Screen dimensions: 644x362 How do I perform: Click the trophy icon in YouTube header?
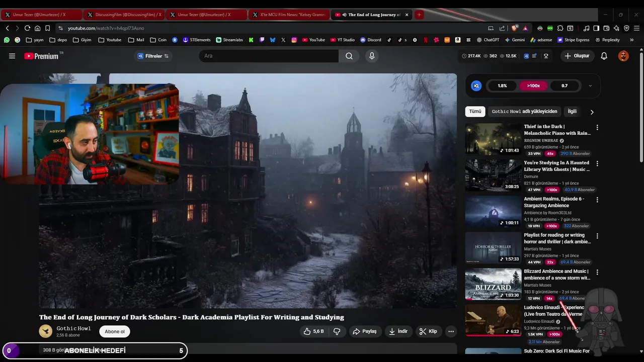pos(546,56)
